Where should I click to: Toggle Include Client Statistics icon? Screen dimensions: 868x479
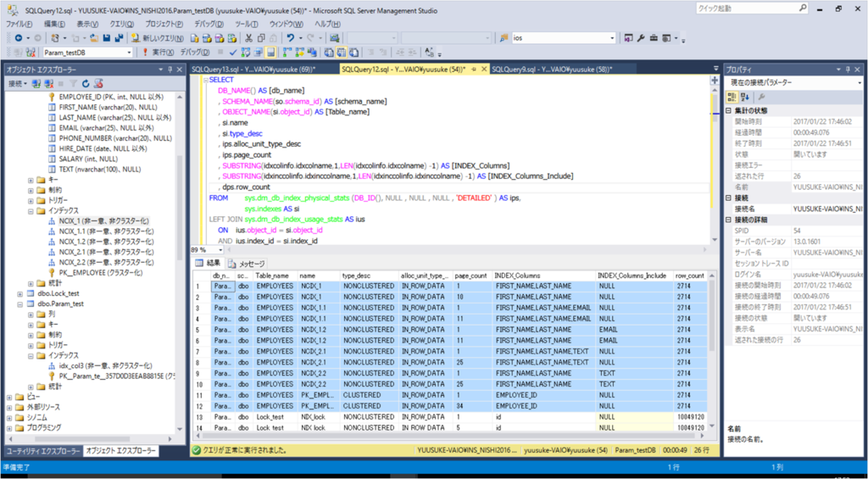click(x=312, y=52)
